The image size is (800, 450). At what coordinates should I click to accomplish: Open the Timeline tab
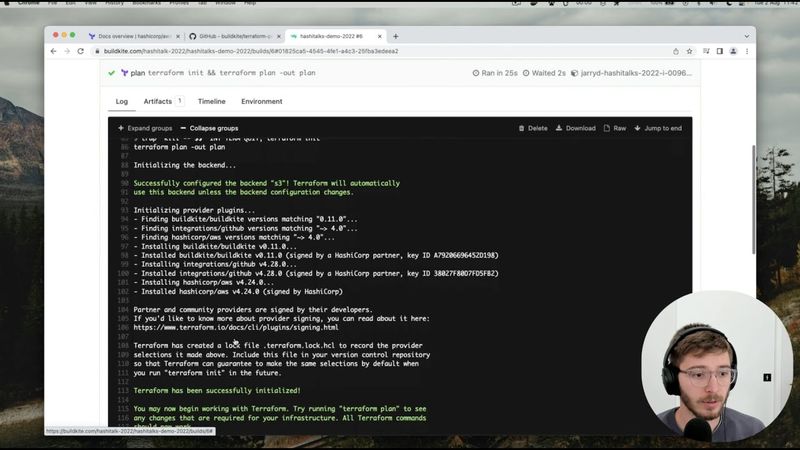point(212,102)
